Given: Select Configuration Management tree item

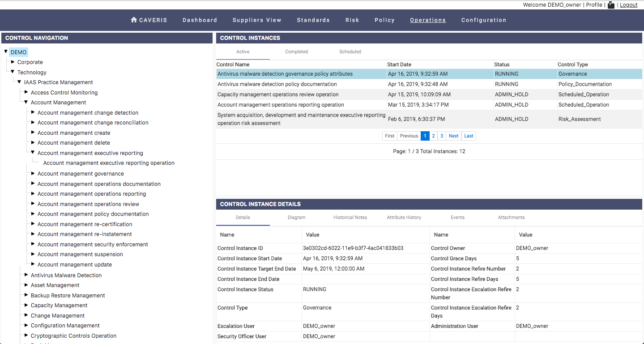Looking at the screenshot, I should [x=65, y=326].
